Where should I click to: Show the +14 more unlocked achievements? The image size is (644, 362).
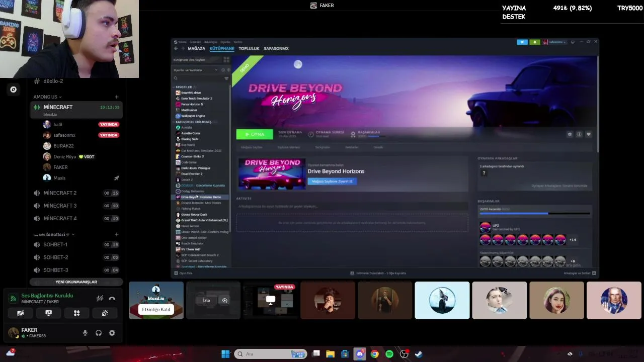[573, 240]
